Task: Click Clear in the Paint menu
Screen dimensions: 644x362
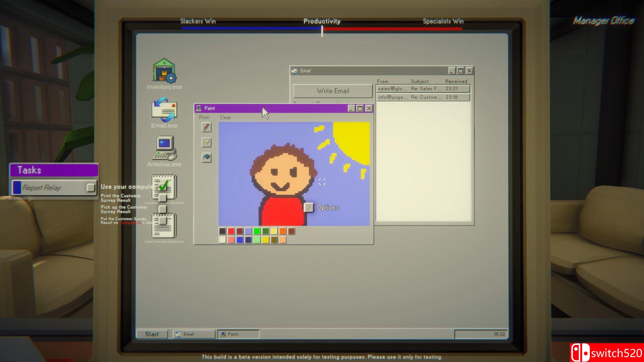Action: [225, 118]
